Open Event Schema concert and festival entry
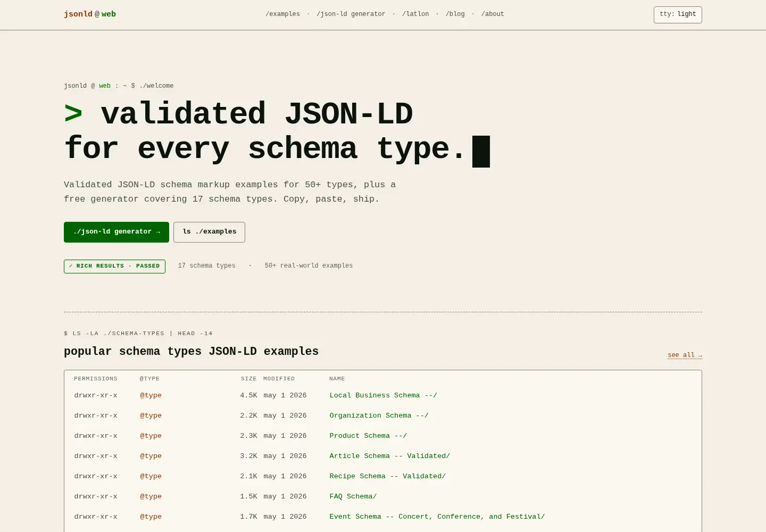 [x=437, y=517]
